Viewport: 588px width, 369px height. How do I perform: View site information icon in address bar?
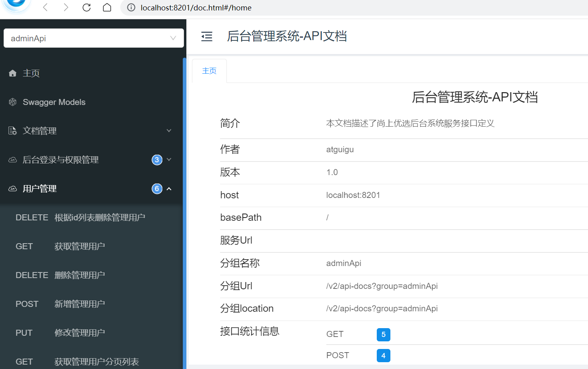[x=131, y=8]
